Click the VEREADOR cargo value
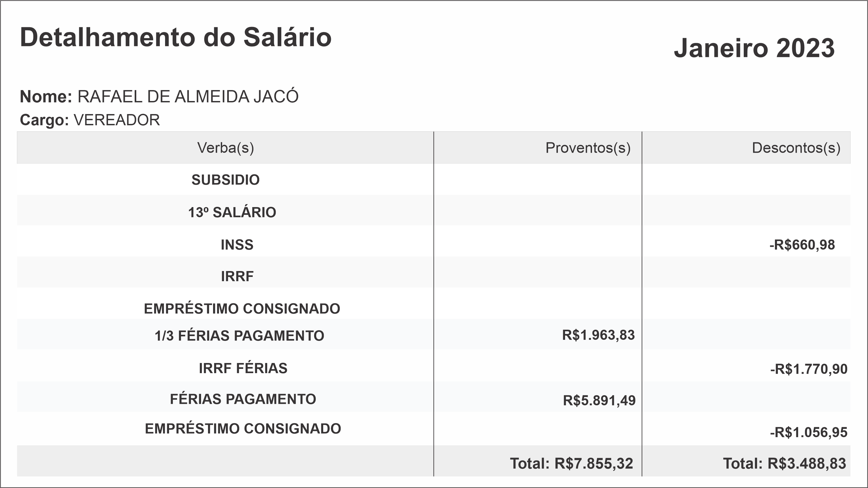This screenshot has height=488, width=868. pyautogui.click(x=117, y=120)
